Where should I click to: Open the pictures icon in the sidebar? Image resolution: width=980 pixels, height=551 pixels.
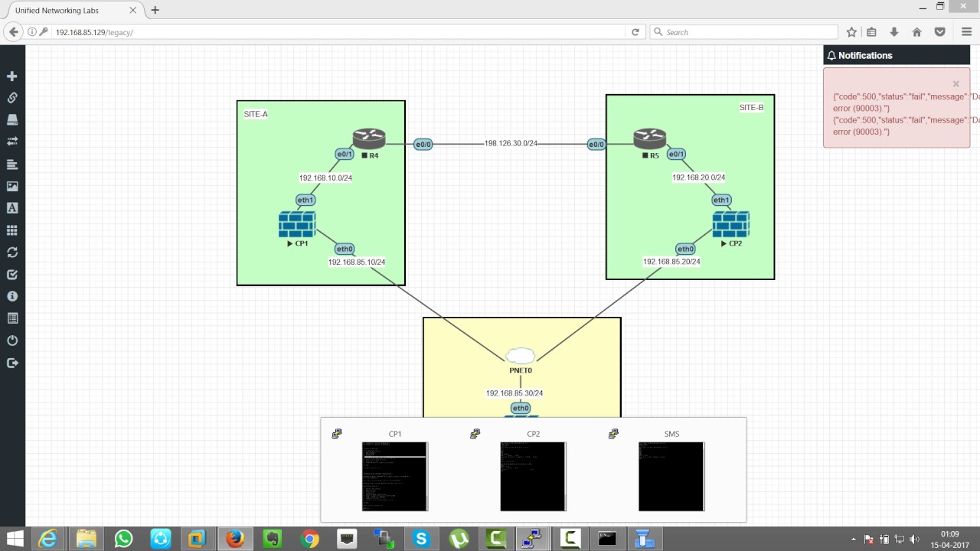coord(12,186)
